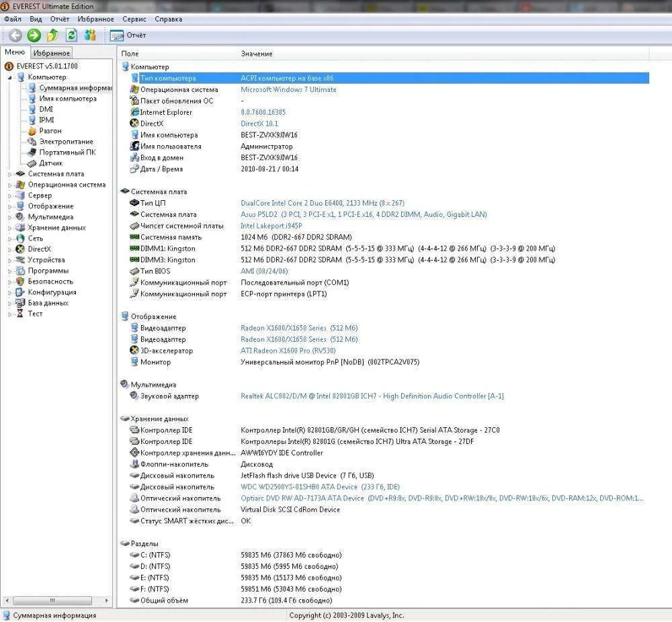Expand the Системная плата tree node
672x622 pixels.
coord(9,175)
